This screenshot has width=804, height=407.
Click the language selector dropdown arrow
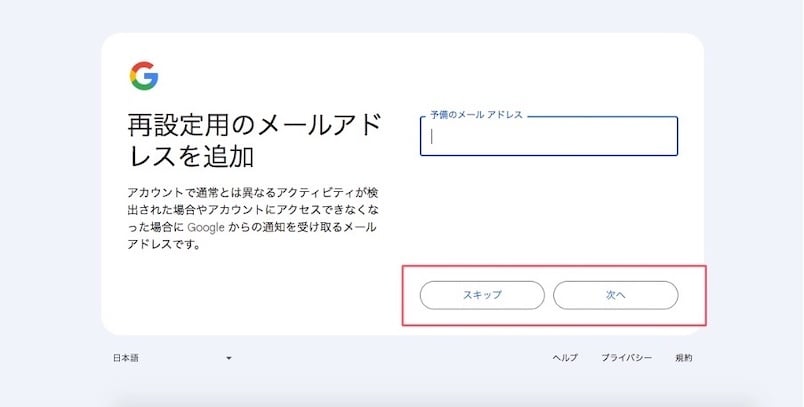click(229, 358)
